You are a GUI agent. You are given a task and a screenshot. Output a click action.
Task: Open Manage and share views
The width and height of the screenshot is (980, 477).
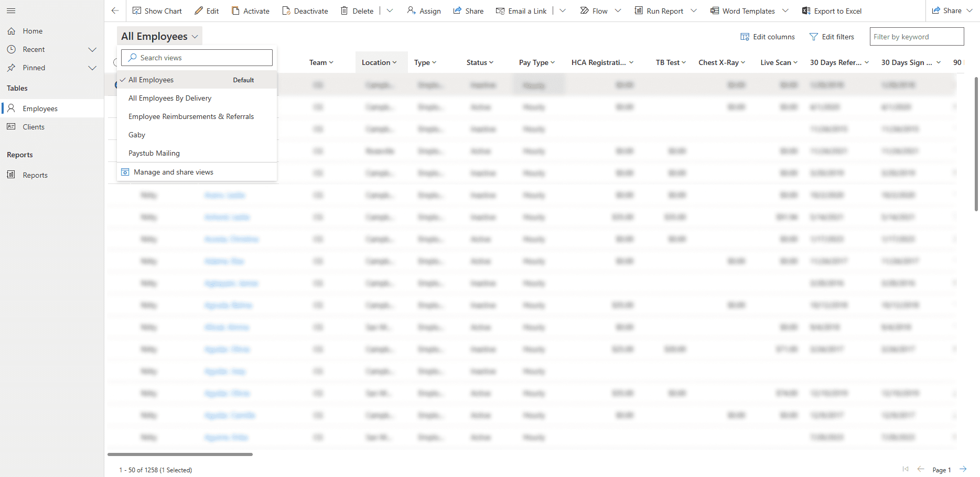(x=173, y=171)
